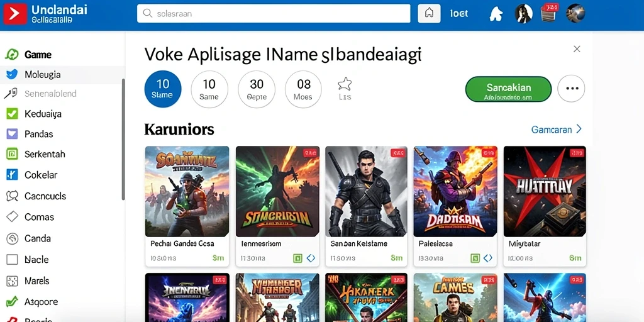
Task: Click the red play logo icon
Action: click(x=15, y=14)
